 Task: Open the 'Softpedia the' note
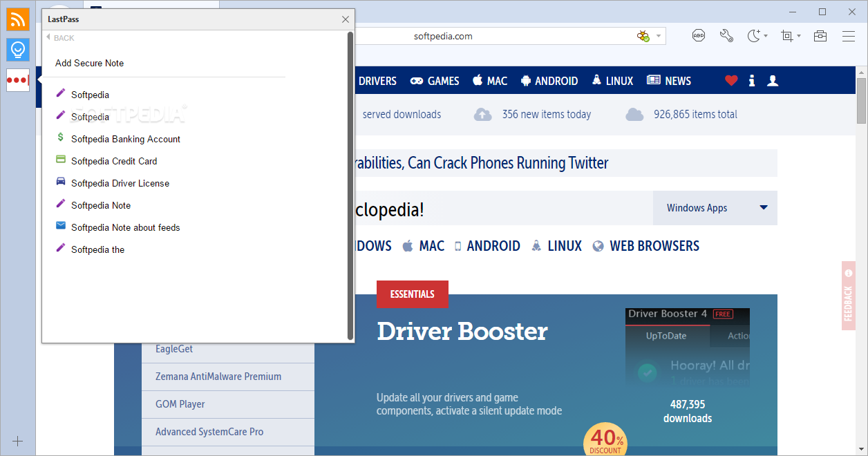tap(98, 249)
